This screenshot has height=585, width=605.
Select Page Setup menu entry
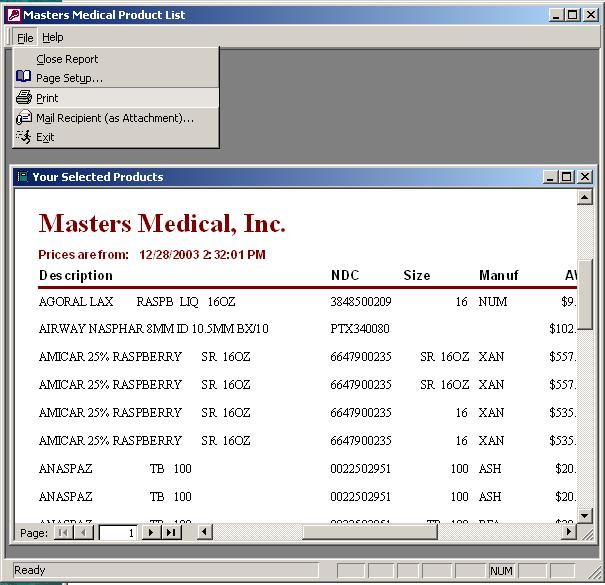pos(116,78)
